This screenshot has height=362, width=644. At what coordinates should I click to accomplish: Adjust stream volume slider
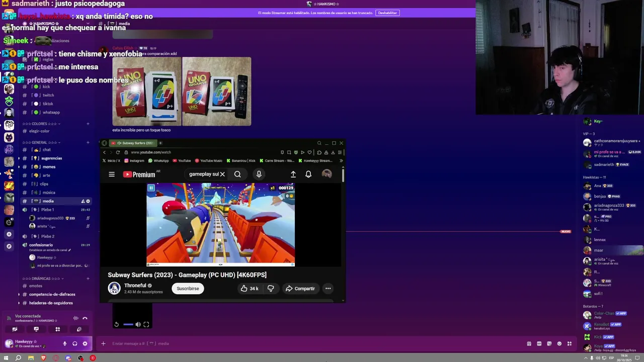[128, 324]
